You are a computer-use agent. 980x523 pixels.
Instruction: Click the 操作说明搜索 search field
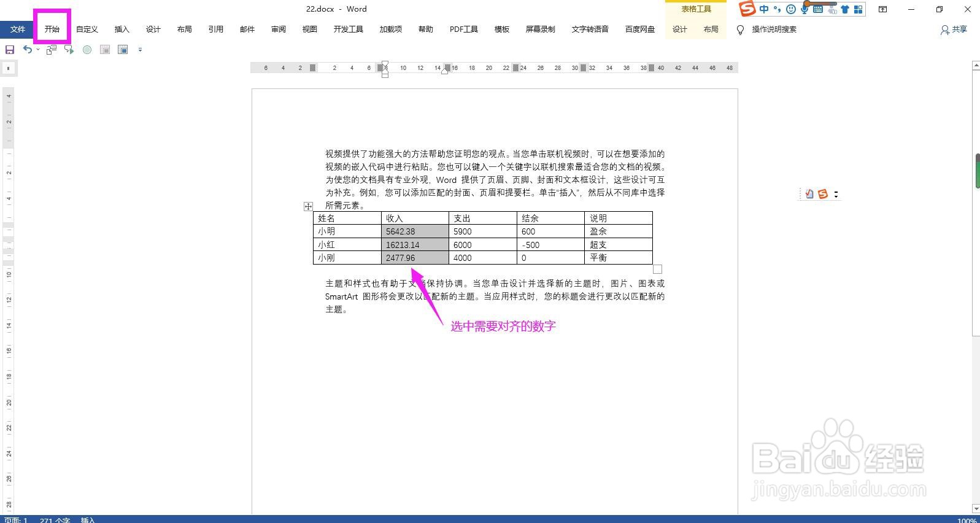coord(774,29)
